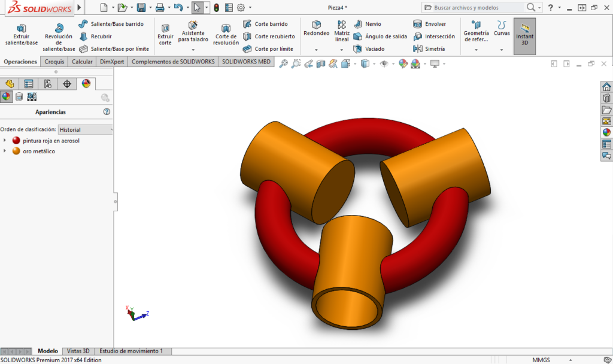Click the oro metálico color sphere
The width and height of the screenshot is (613, 364).
pyautogui.click(x=16, y=151)
